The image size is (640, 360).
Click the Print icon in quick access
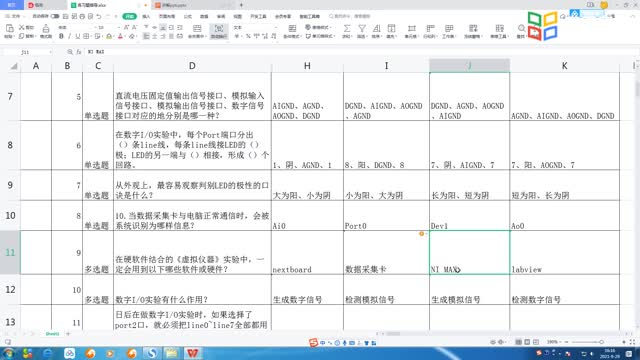(82, 16)
